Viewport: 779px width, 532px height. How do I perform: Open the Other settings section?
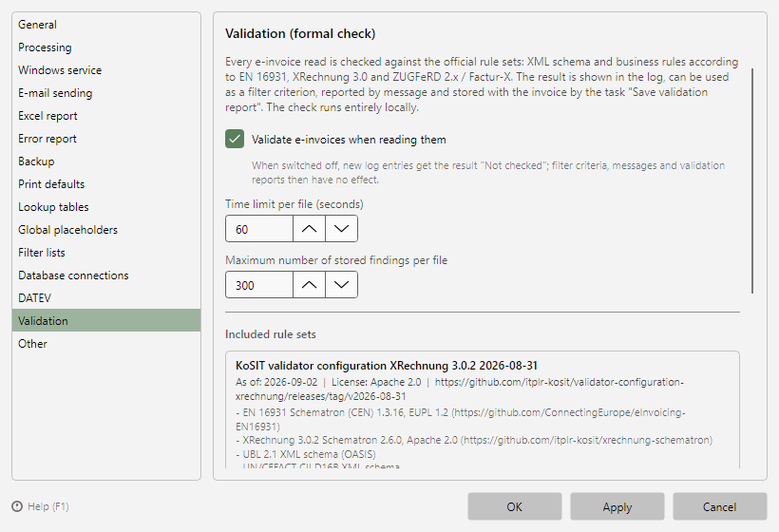click(106, 344)
